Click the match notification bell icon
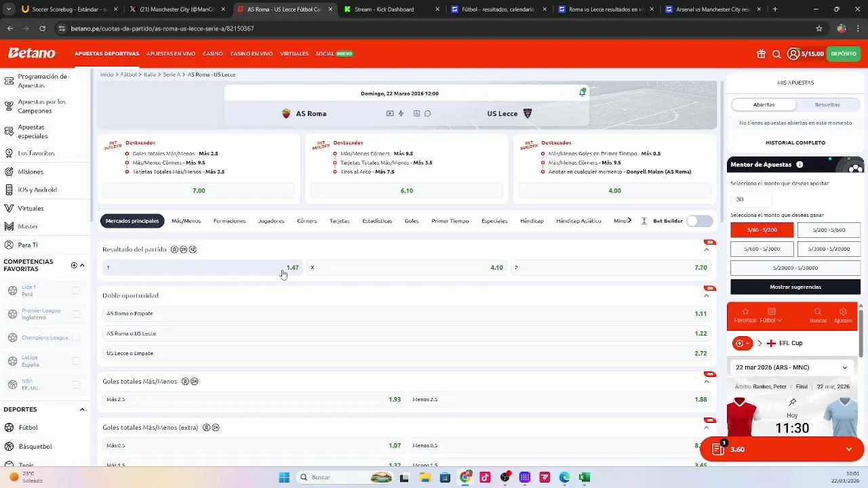The image size is (868, 488). (x=582, y=93)
